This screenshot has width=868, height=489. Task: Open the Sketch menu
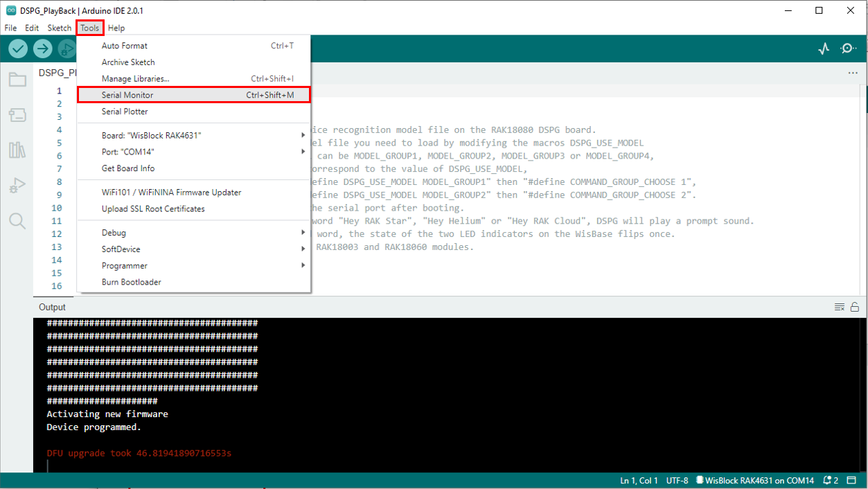click(x=59, y=28)
